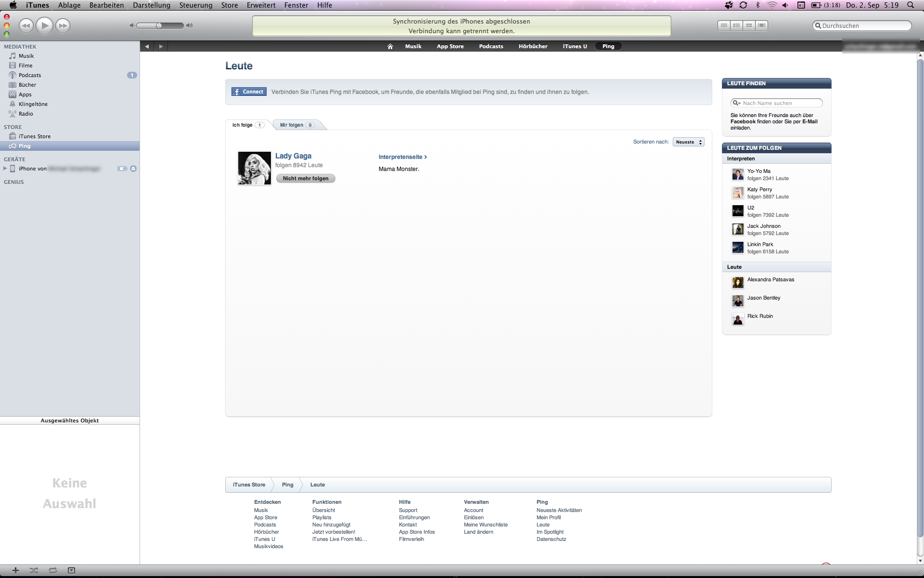Click the iPhone battery status icon
The width and height of the screenshot is (924, 578).
tap(122, 169)
